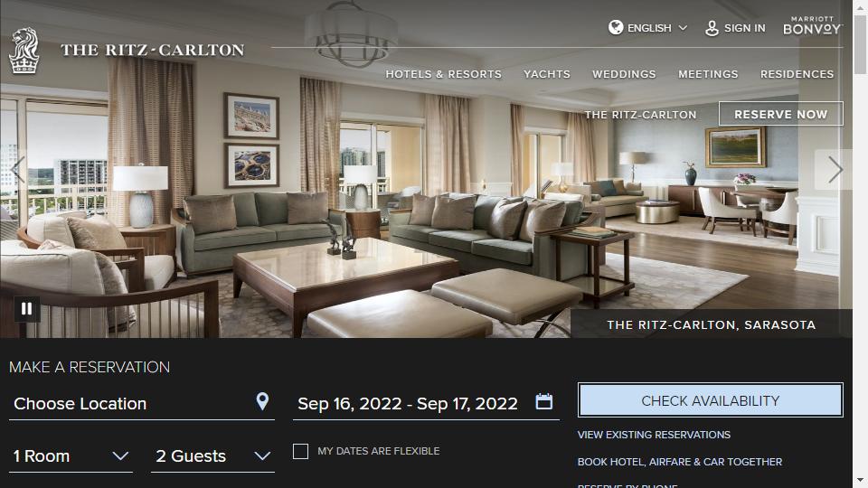The width and height of the screenshot is (868, 488).
Task: Select the Yachts menu item
Action: pyautogui.click(x=547, y=74)
